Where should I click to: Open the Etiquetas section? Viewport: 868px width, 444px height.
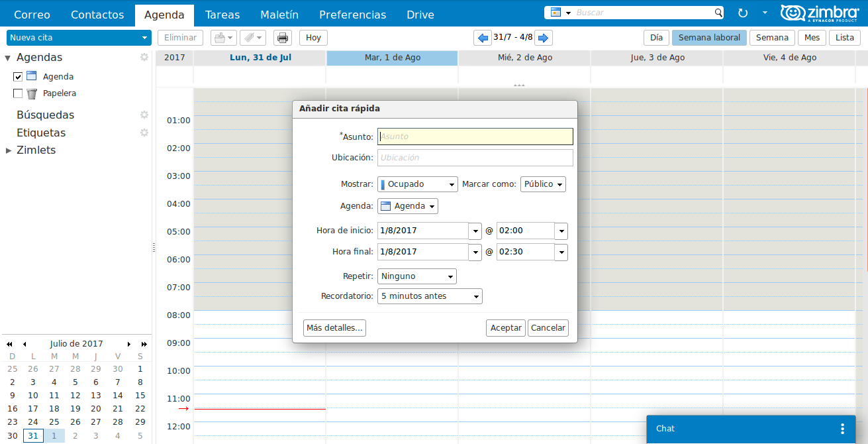(41, 133)
